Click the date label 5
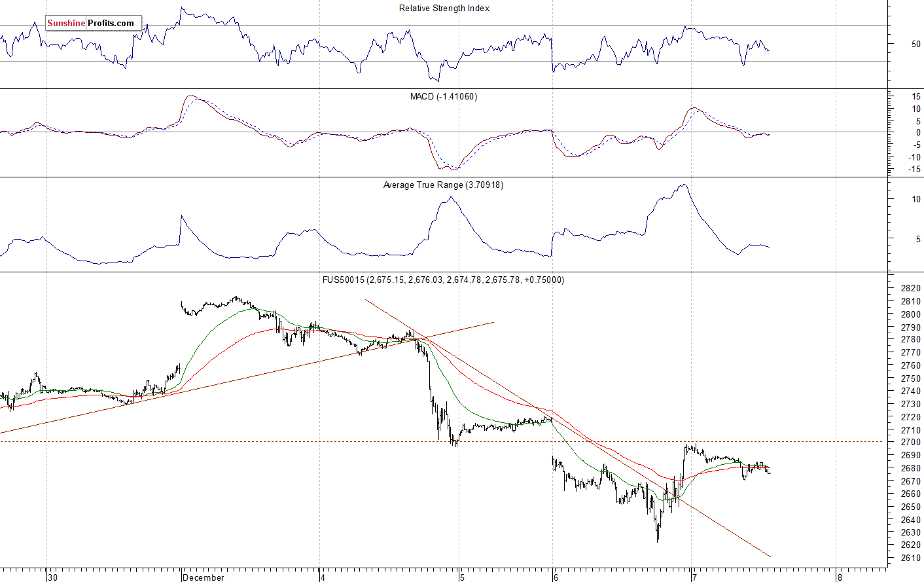The image size is (924, 582). tap(462, 577)
